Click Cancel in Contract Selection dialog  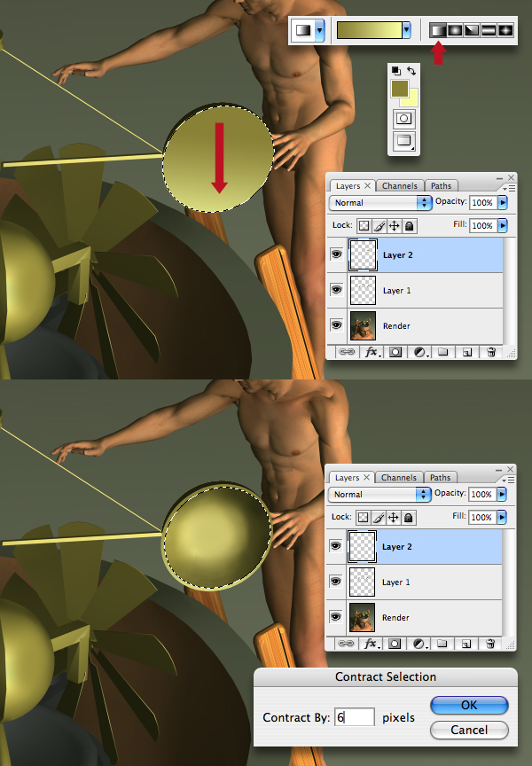(469, 730)
